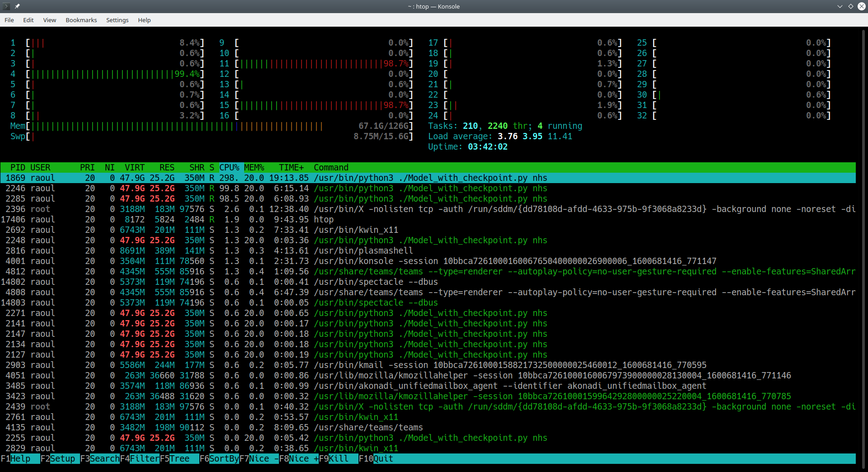This screenshot has height=472, width=868.
Task: Sort by the PID column header
Action: (18, 167)
